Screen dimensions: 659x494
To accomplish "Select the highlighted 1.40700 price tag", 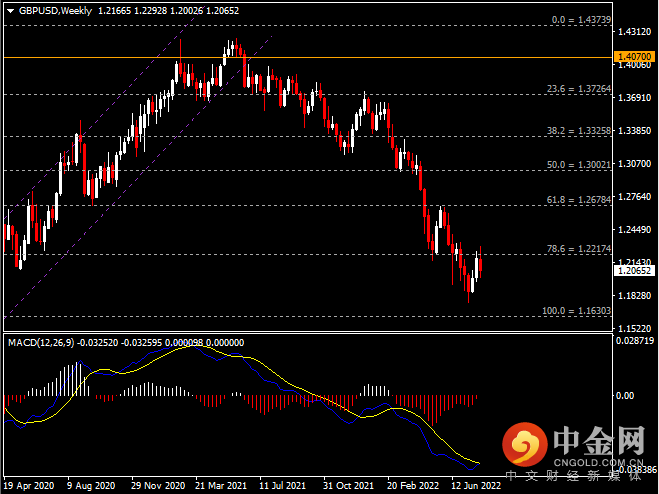I will tap(635, 58).
